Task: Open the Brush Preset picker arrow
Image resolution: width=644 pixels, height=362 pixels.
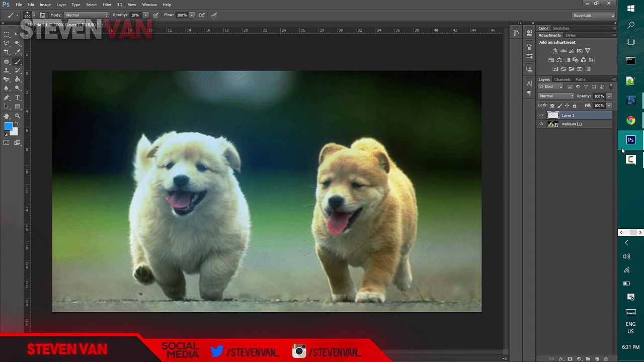Action: pos(34,15)
